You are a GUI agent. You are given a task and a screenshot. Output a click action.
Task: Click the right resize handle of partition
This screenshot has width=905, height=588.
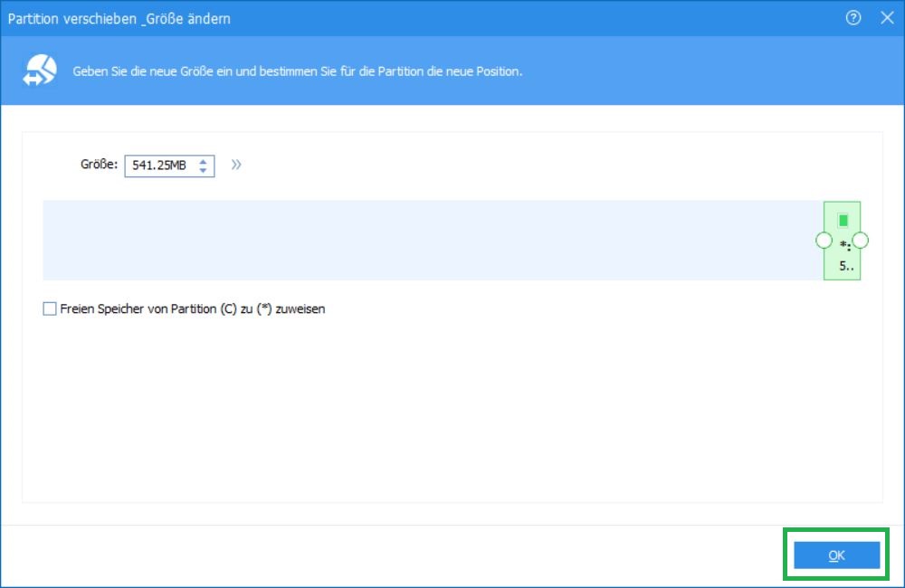point(861,241)
